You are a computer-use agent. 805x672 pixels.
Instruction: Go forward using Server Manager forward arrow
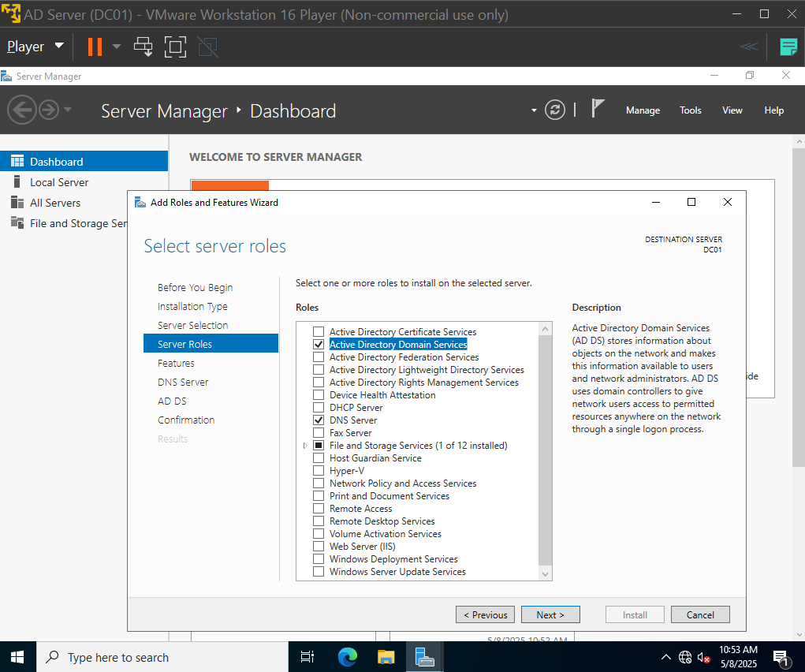tap(49, 110)
